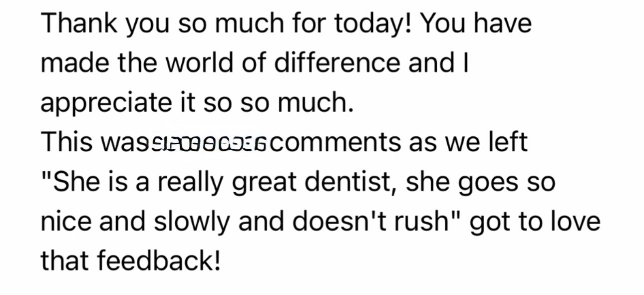Click the opening quote word "She"
Image resolution: width=644 pixels, height=295 pixels.
tap(69, 182)
